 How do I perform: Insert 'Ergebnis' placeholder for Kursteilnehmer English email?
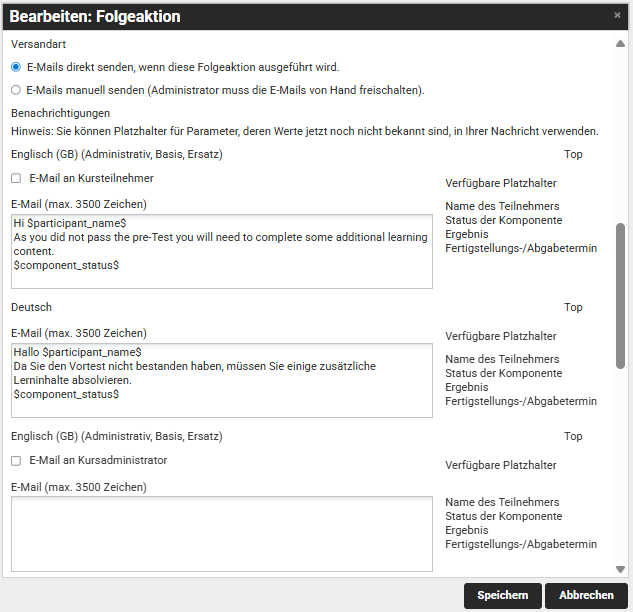[x=467, y=234]
